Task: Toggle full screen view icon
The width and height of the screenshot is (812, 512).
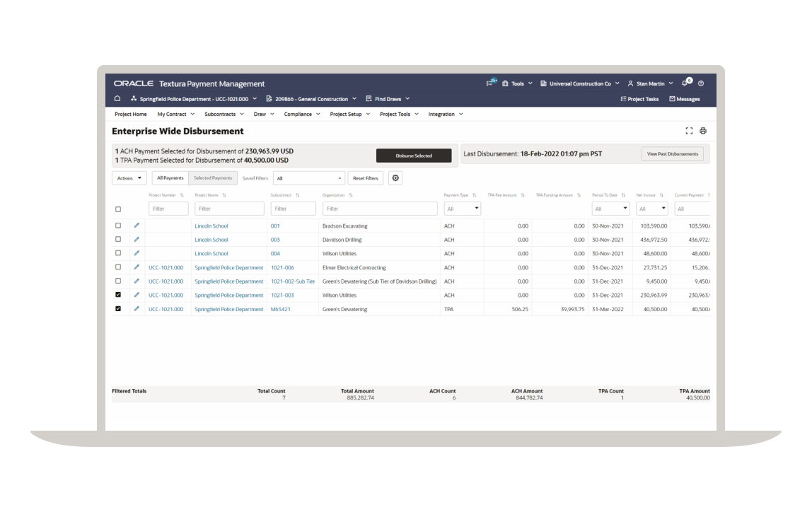Action: click(x=689, y=131)
